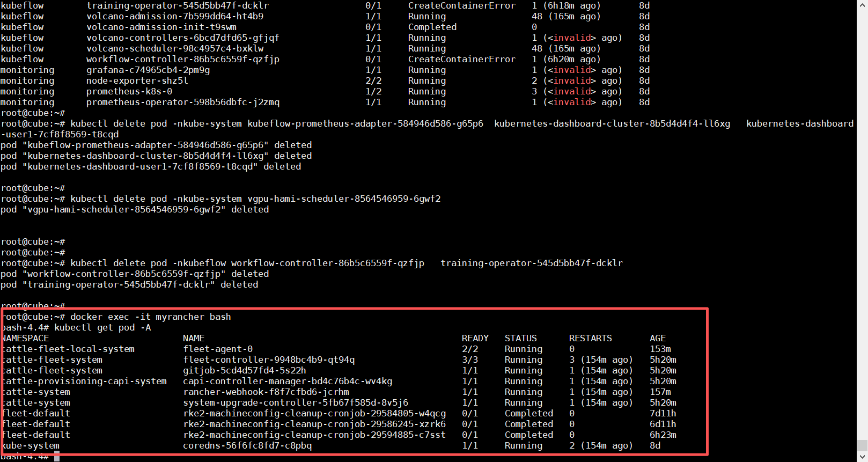
Task: Click Running status in the coredns row
Action: pyautogui.click(x=524, y=445)
